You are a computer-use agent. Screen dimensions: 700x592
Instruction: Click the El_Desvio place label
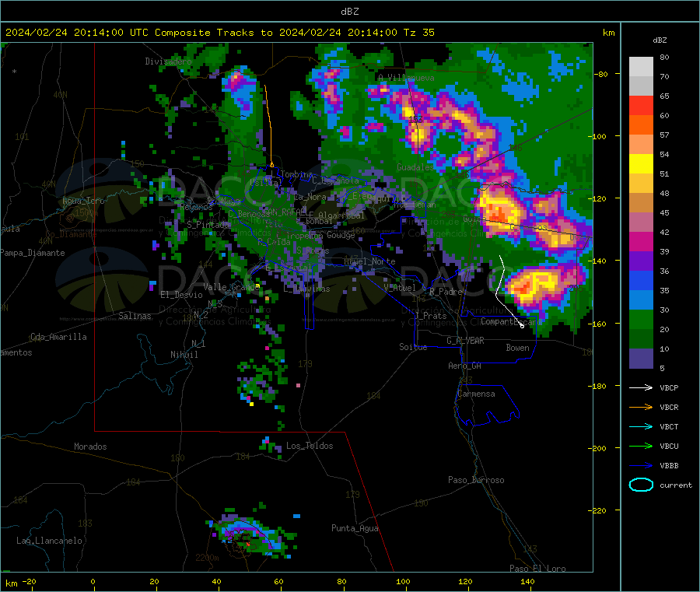[181, 295]
